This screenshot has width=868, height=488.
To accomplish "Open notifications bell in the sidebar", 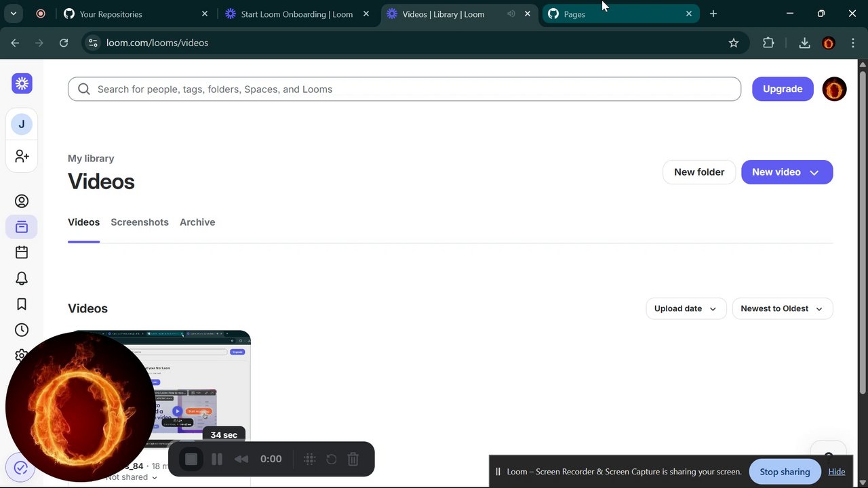I will pyautogui.click(x=22, y=279).
